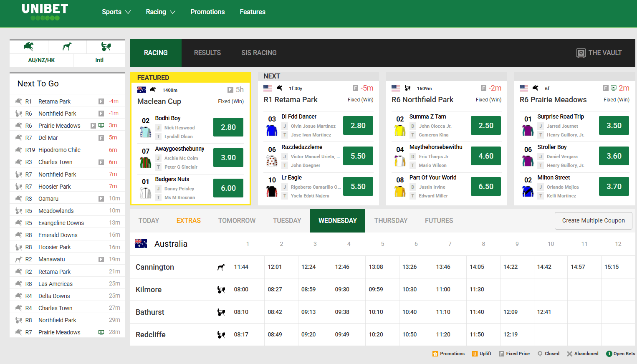Click the Kilmore harness racing icon
The image size is (637, 364).
pos(221,290)
